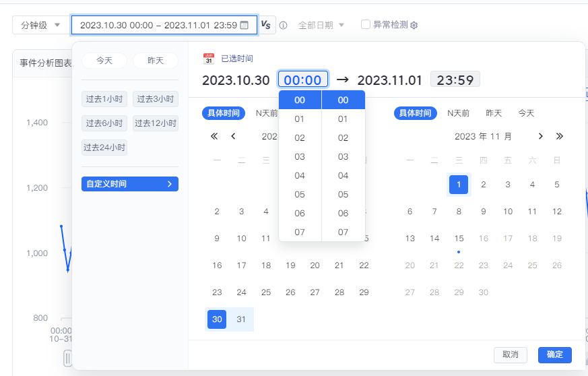Switch to right-side N天前 tab
The height and width of the screenshot is (376, 588).
tap(459, 113)
